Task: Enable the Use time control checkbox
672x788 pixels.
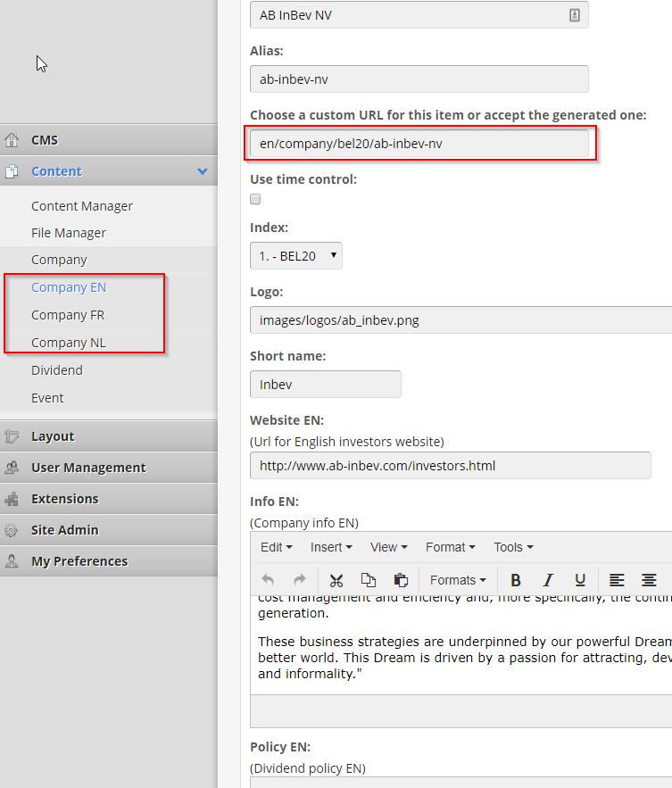Action: click(255, 199)
